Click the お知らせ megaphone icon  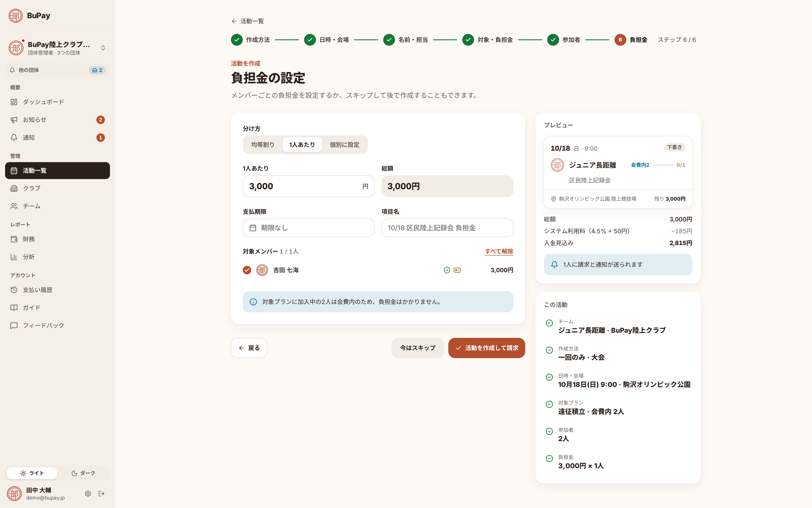14,120
